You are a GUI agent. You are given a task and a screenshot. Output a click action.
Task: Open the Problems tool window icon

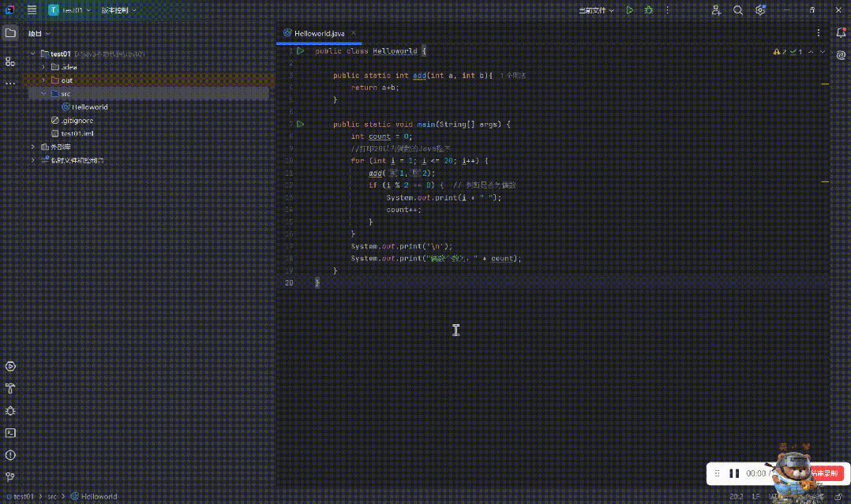pos(10,455)
